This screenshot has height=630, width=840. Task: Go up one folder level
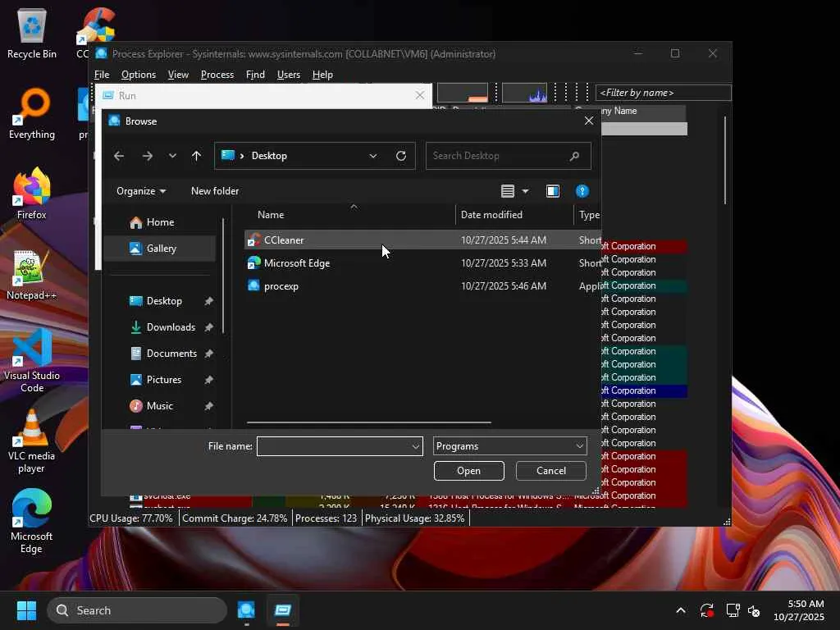click(197, 156)
